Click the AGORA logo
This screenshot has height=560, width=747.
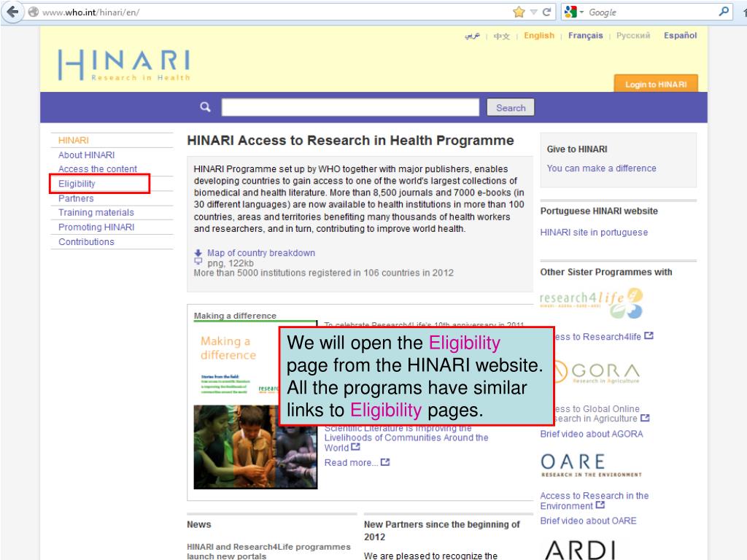(x=597, y=372)
